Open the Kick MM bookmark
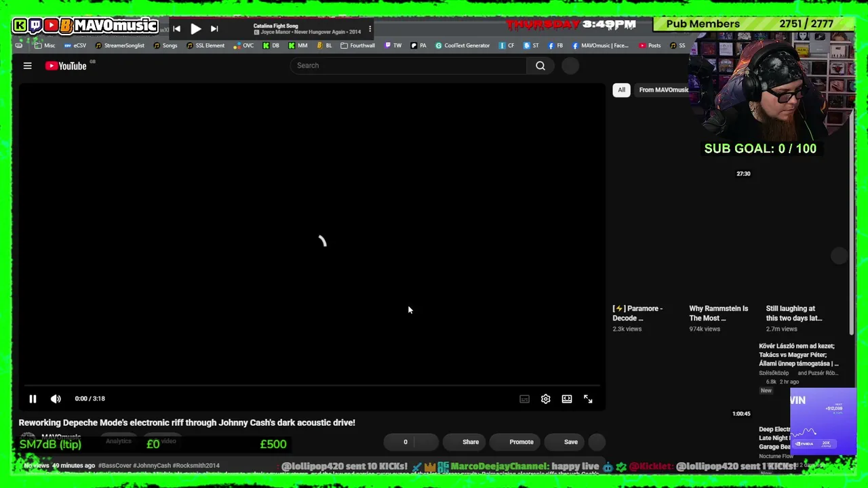This screenshot has width=868, height=488. pos(298,45)
